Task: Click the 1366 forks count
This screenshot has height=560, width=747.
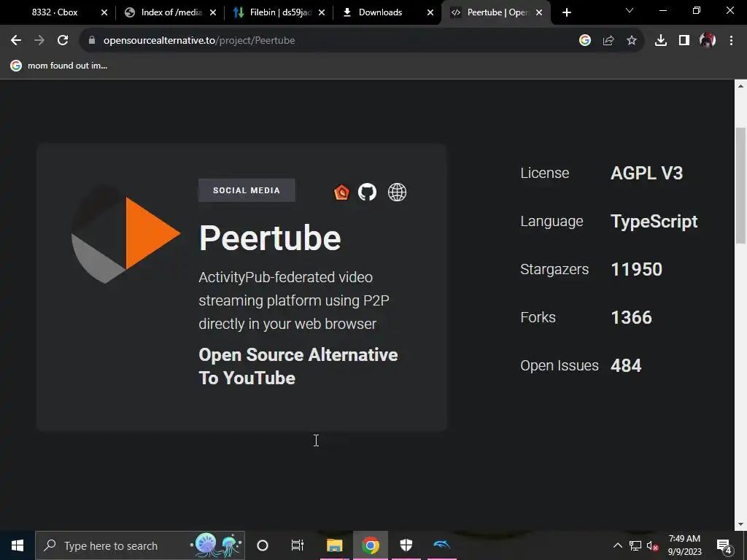Action: coord(631,318)
